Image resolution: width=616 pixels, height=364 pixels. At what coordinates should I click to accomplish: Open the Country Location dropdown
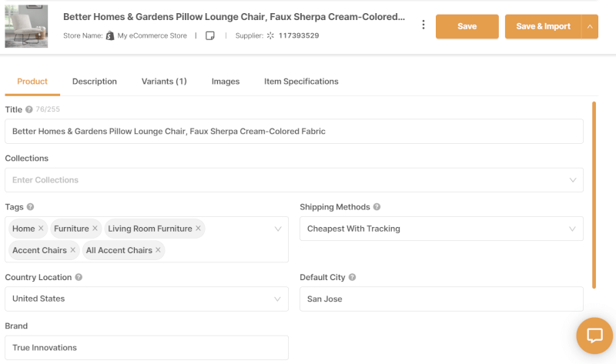click(x=146, y=299)
